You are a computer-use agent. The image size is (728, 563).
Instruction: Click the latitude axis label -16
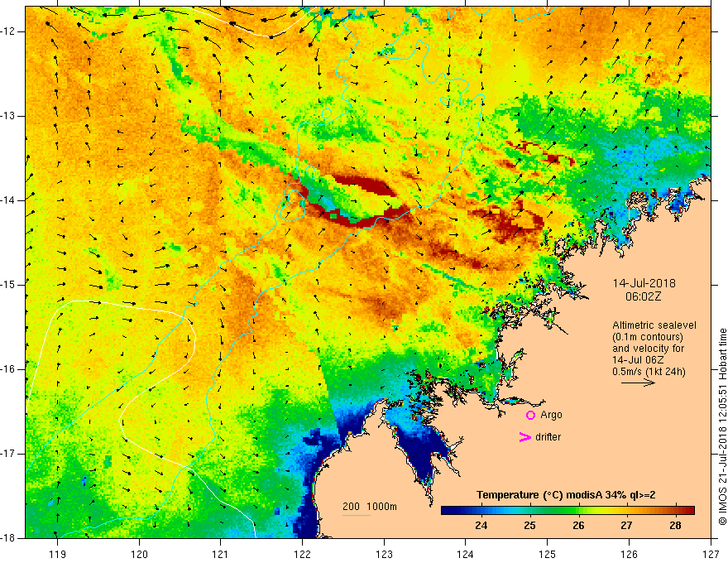(9, 368)
